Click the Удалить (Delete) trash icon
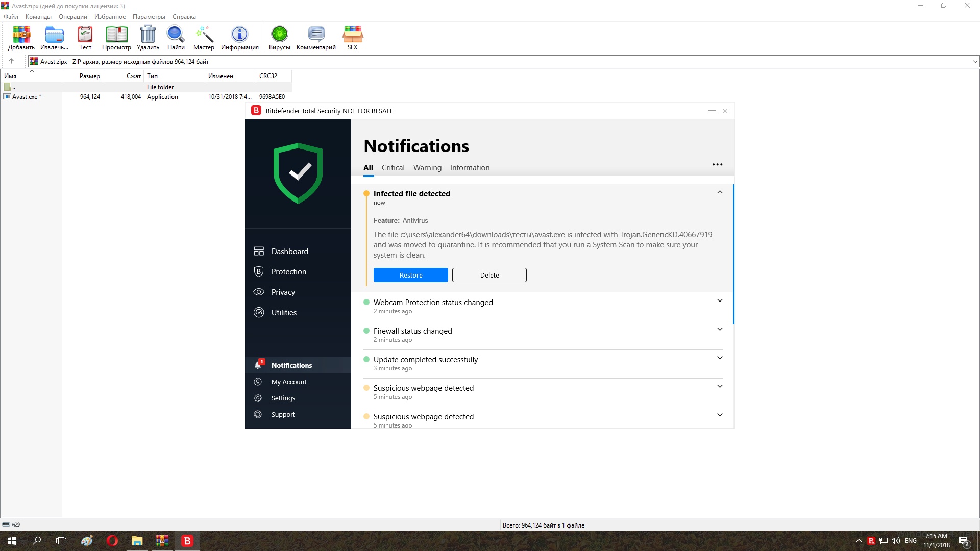 [x=148, y=38]
